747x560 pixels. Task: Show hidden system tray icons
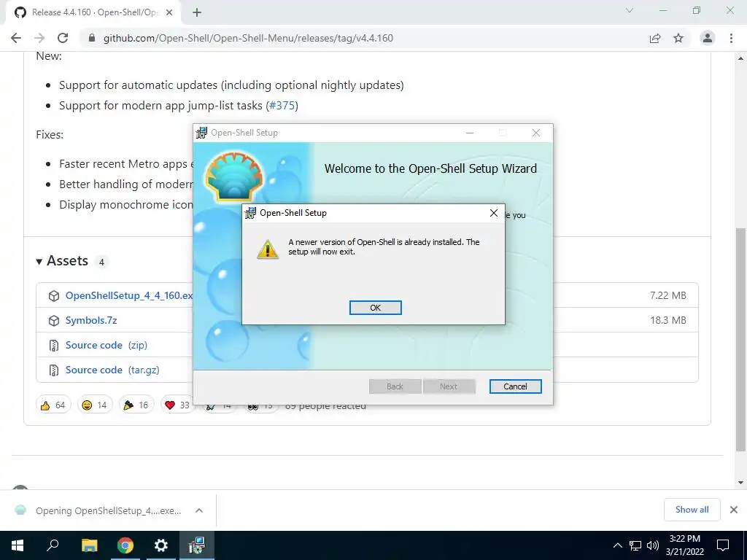(617, 545)
